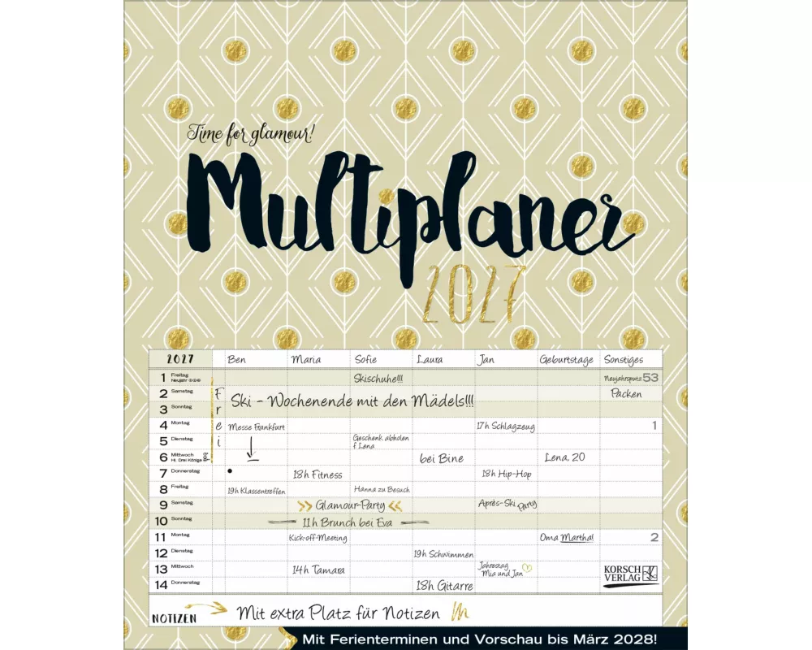Click the 'Laura' column header
Image resolution: width=812 pixels, height=650 pixels.
point(430,359)
